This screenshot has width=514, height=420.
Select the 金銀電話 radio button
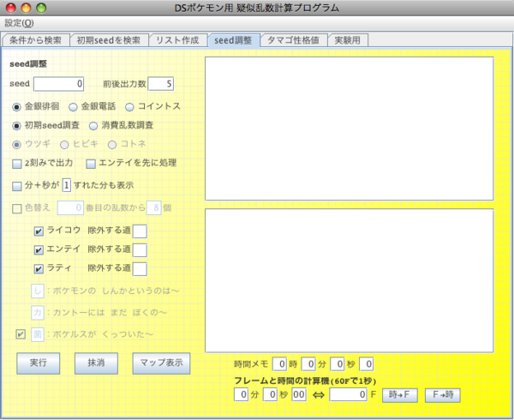pos(74,107)
